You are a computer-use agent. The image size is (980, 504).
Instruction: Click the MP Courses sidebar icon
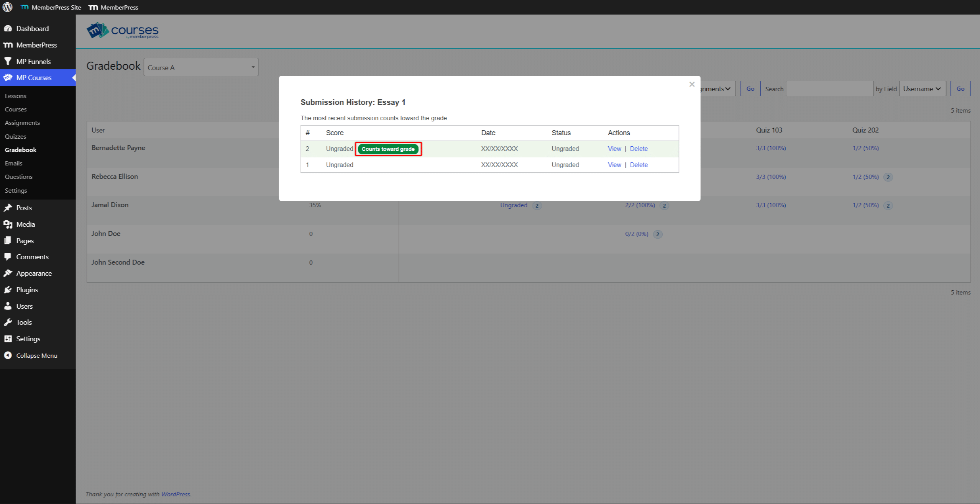[x=8, y=77]
